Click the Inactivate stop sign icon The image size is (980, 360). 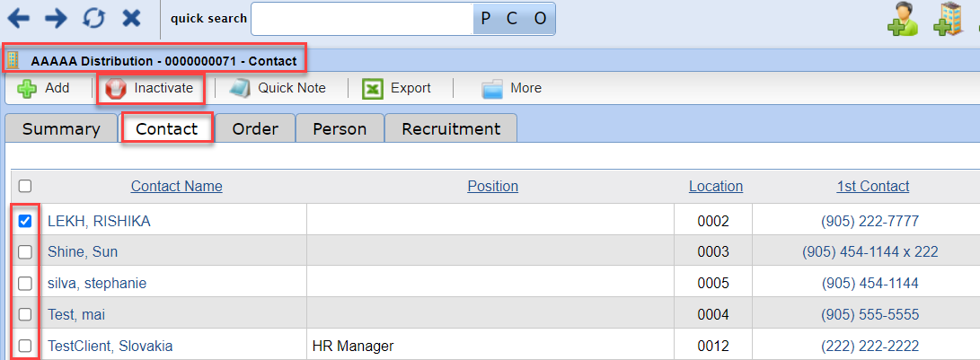coord(116,89)
